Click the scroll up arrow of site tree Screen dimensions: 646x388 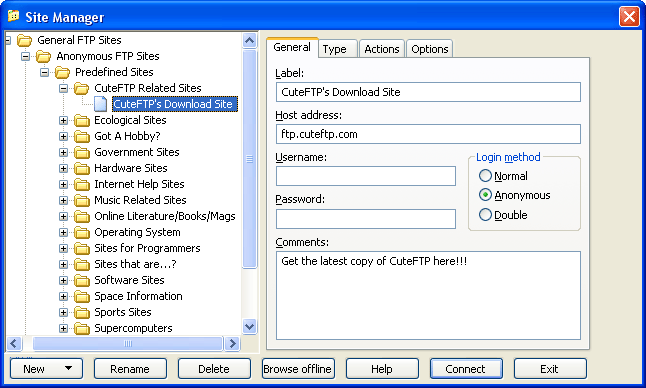click(250, 40)
